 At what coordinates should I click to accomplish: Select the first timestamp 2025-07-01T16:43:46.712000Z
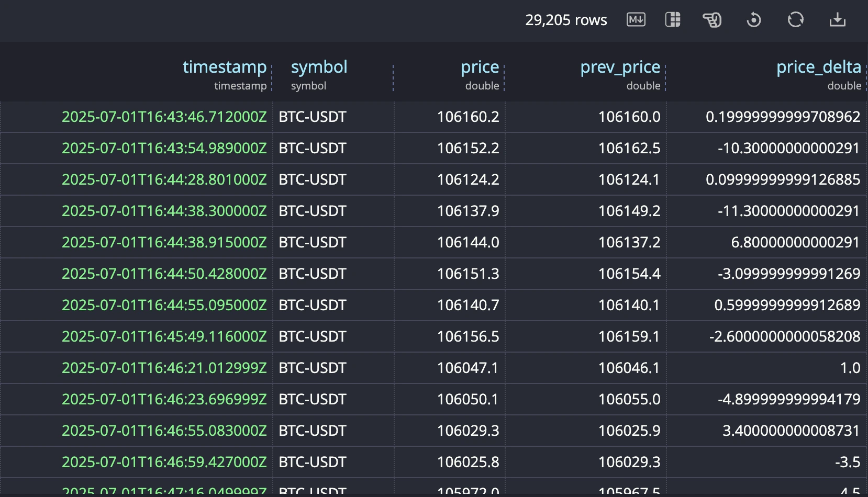[164, 117]
